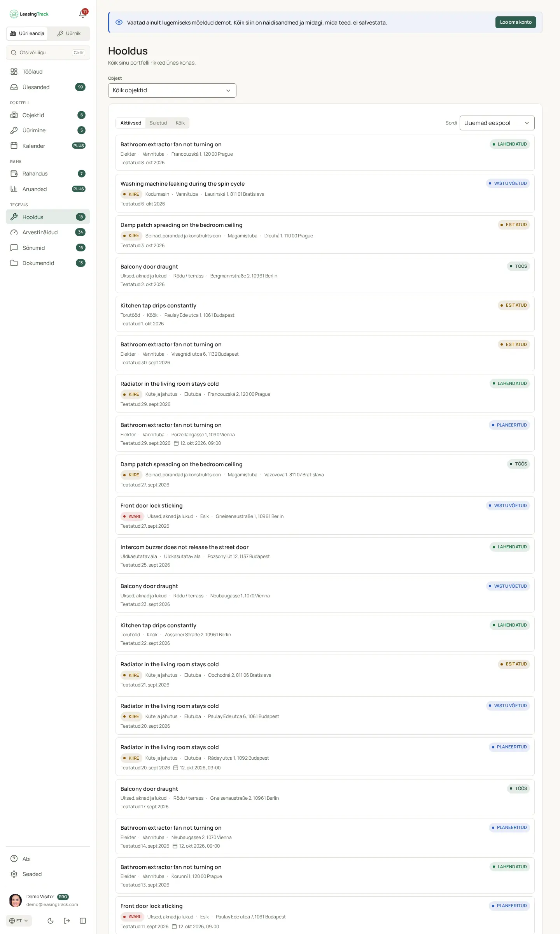Image resolution: width=560 pixels, height=934 pixels.
Task: Open Sõnumid messages
Action: tap(48, 248)
